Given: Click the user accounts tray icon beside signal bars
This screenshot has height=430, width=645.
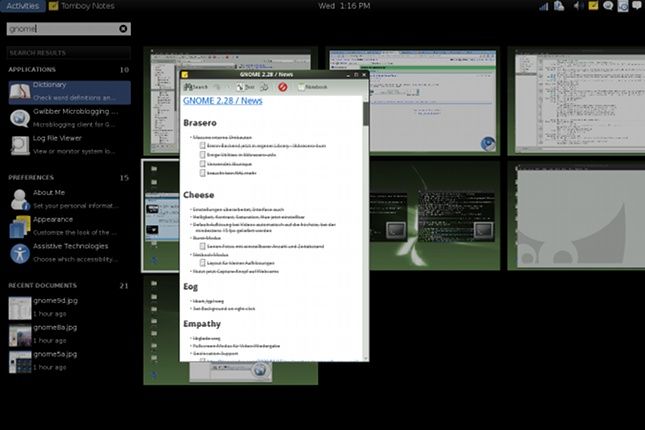Looking at the screenshot, I should tap(559, 6).
